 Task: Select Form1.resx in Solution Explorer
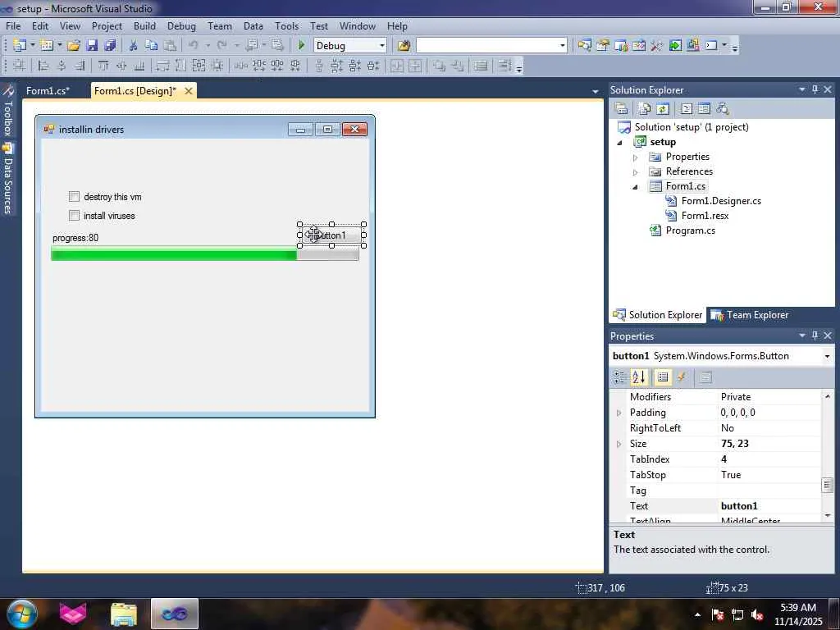[705, 216]
